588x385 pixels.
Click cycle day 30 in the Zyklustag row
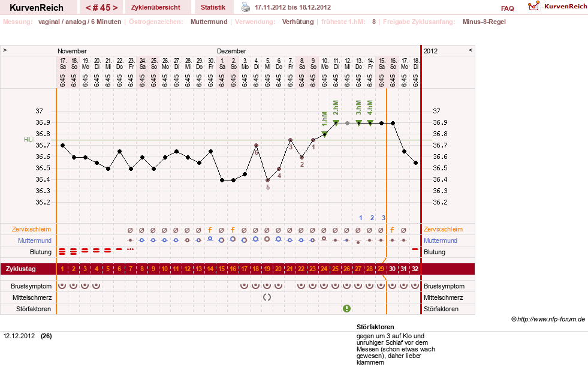pyautogui.click(x=392, y=269)
